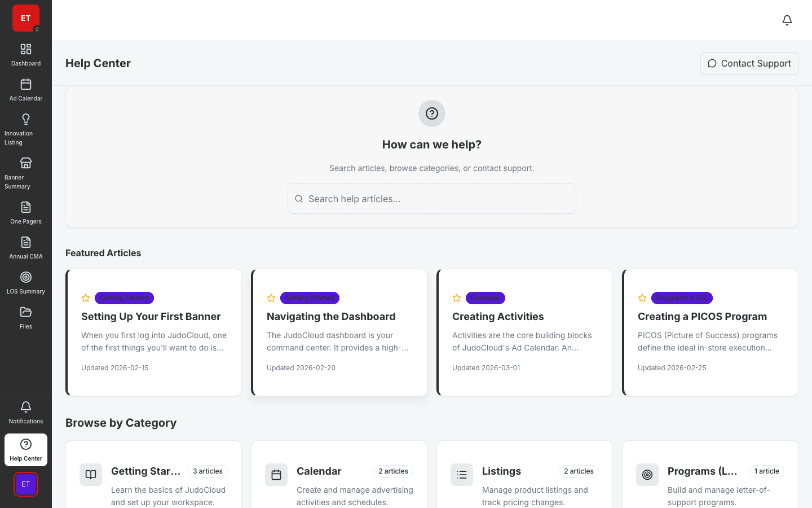The height and width of the screenshot is (508, 812).
Task: Click the notification bell in top bar
Action: point(787,20)
